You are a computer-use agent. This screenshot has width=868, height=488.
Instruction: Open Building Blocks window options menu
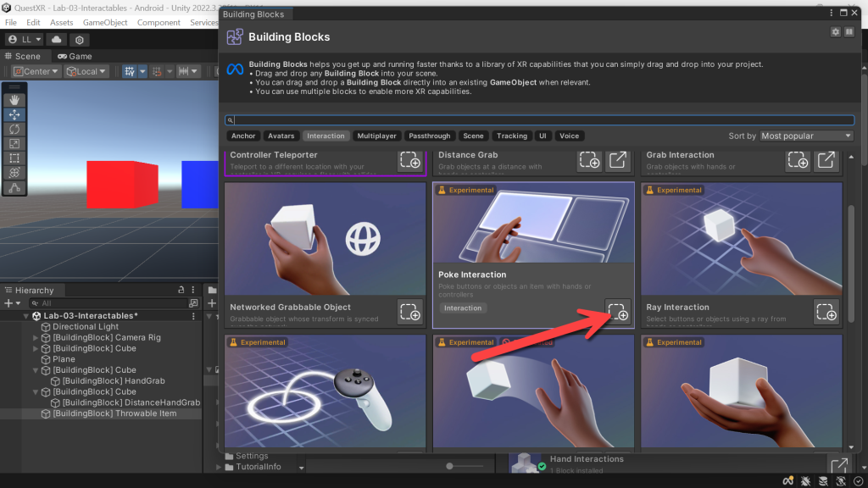[831, 13]
